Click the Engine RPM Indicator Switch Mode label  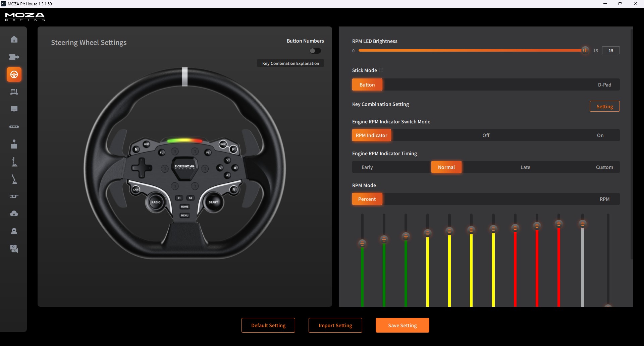[x=391, y=122]
